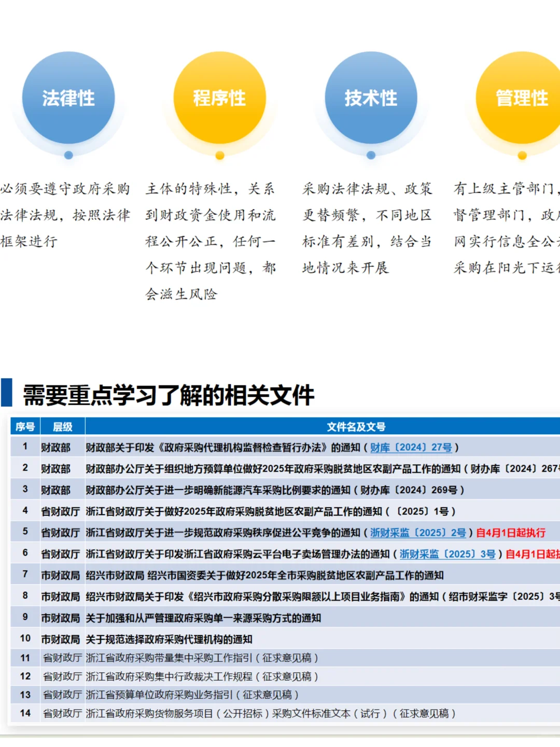Select row 7 绍兴市财政局 绍兴市国资委 notice

click(285, 575)
